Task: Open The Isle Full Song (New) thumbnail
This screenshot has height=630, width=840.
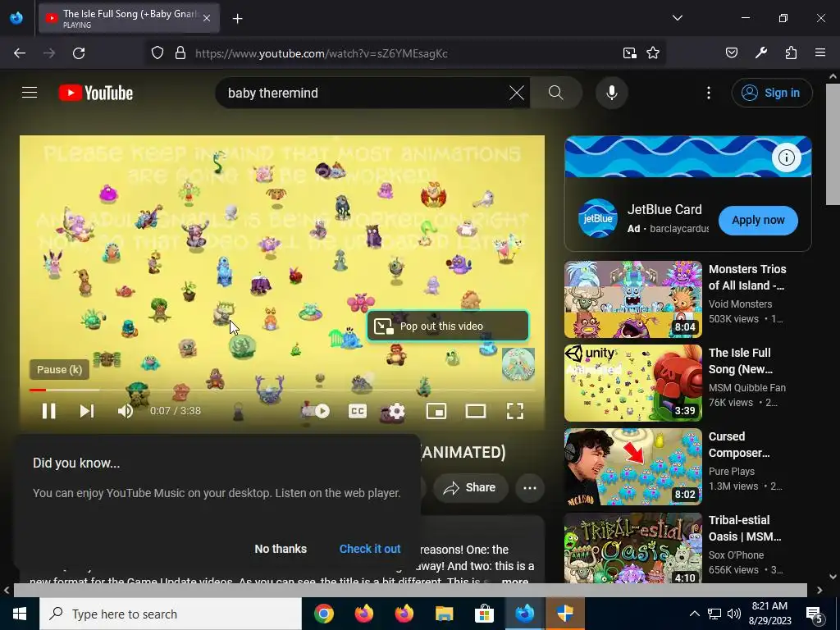Action: coord(632,383)
